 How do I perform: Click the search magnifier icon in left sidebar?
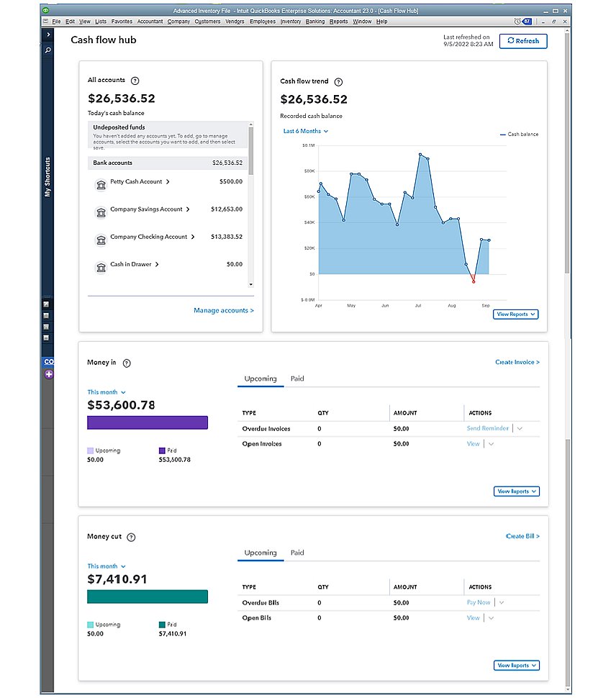[48, 51]
